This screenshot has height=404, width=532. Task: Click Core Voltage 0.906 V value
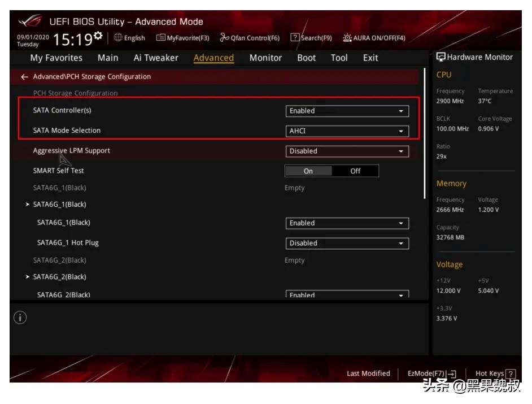(489, 129)
